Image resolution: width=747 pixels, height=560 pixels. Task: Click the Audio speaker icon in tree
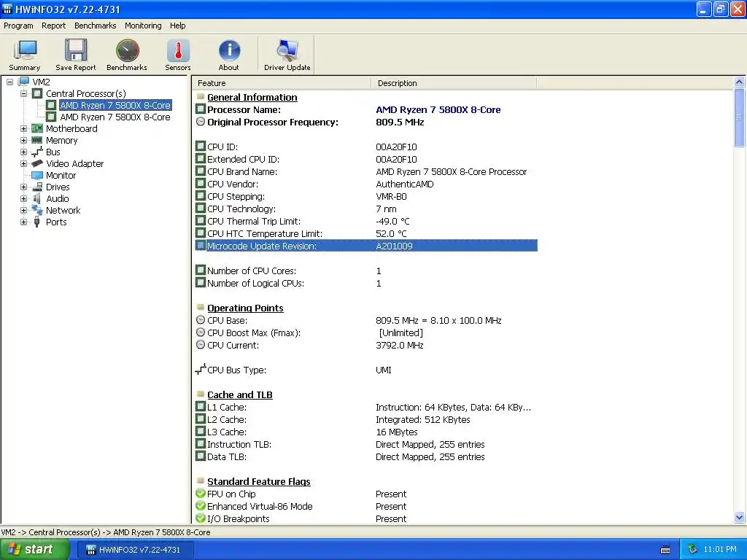click(37, 198)
